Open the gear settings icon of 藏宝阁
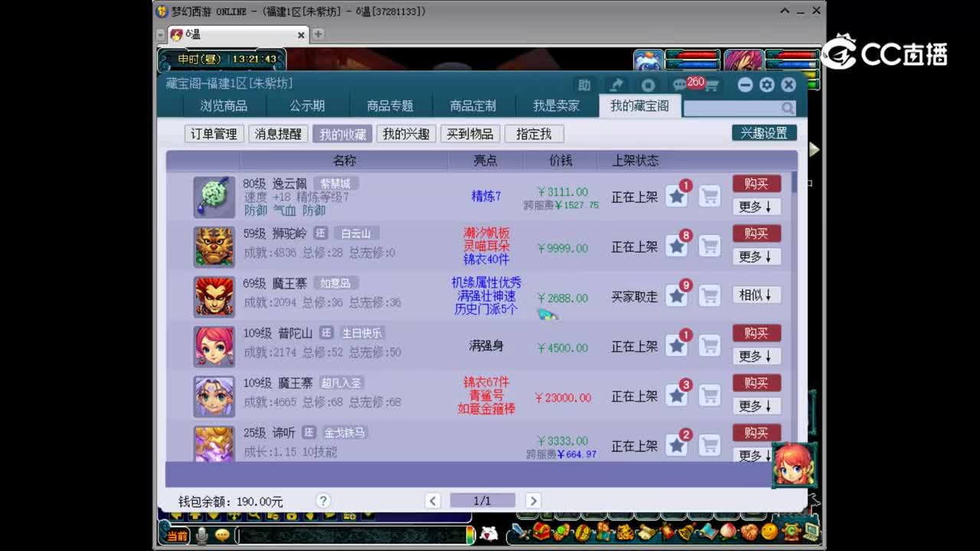This screenshot has width=980, height=551. click(x=766, y=85)
